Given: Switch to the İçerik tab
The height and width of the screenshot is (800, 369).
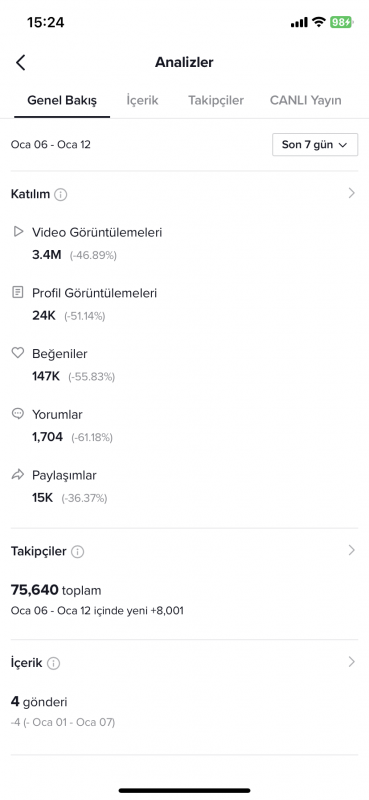Looking at the screenshot, I should tap(142, 101).
